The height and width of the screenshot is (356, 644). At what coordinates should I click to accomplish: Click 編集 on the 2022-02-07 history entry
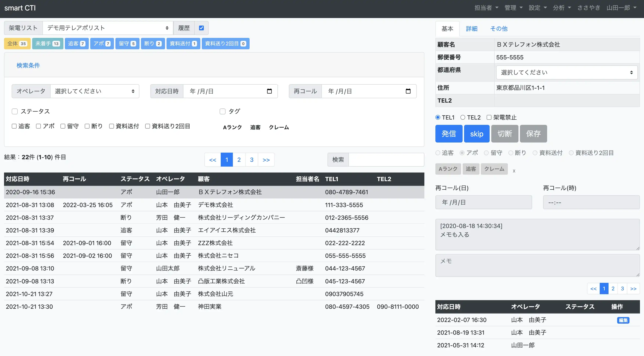tap(623, 320)
